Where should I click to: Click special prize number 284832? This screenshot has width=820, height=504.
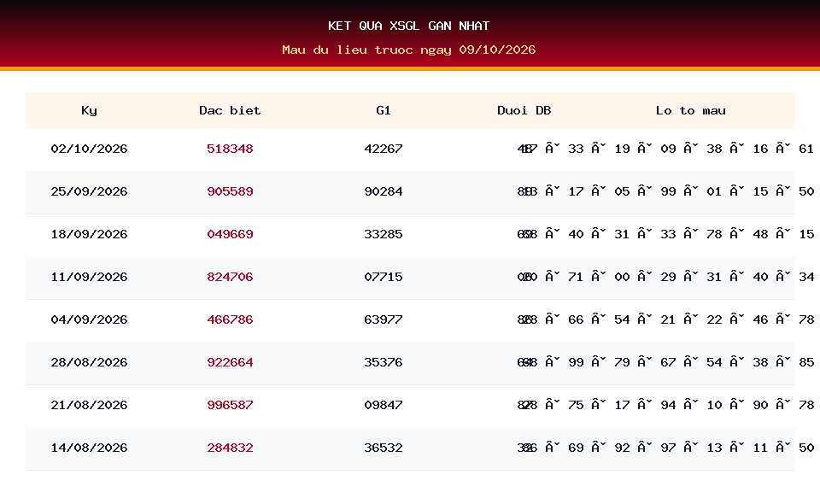[x=230, y=448]
